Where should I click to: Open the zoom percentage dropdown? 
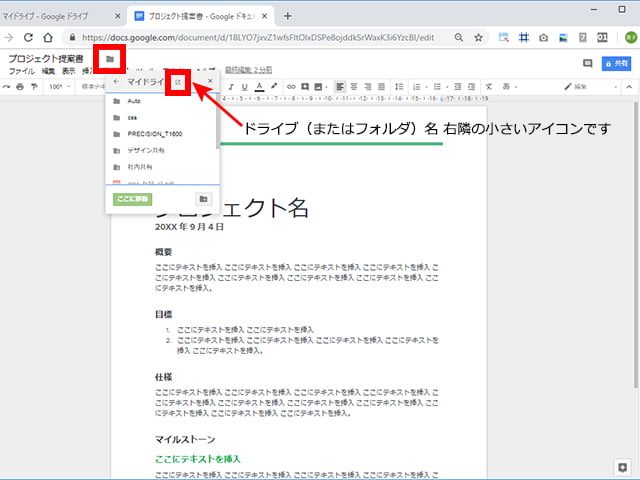point(58,87)
